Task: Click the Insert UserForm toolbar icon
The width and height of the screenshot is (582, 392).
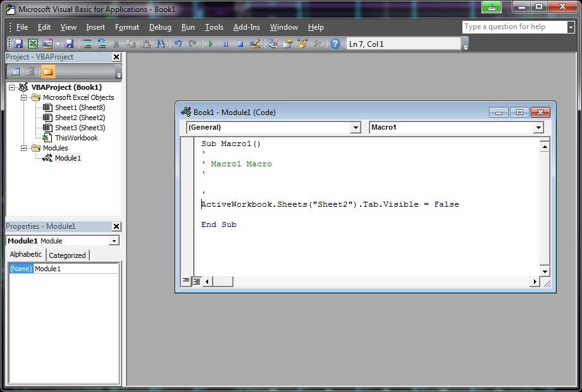Action: tap(47, 44)
